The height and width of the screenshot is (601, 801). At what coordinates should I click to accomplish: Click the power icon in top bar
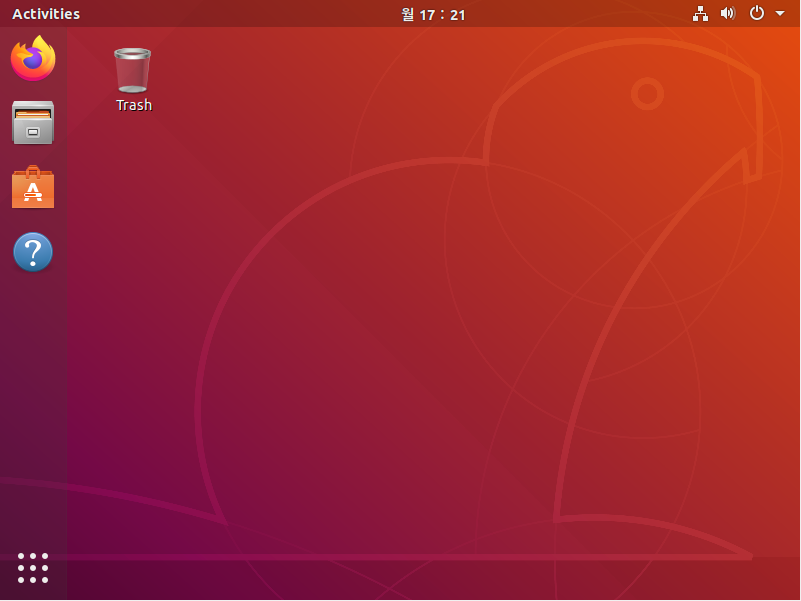[x=757, y=13]
